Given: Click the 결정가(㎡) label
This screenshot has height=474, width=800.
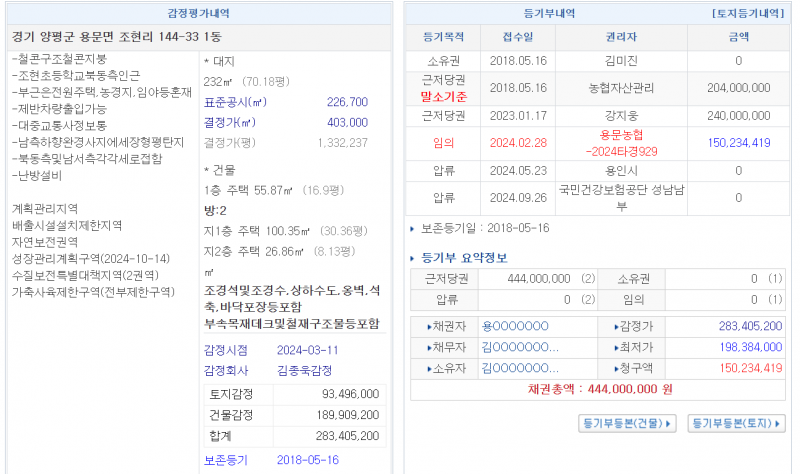Looking at the screenshot, I should pos(231,122).
